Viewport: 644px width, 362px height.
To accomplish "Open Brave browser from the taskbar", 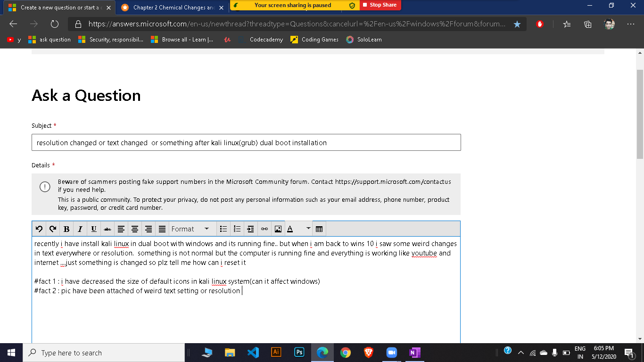I will 369,353.
